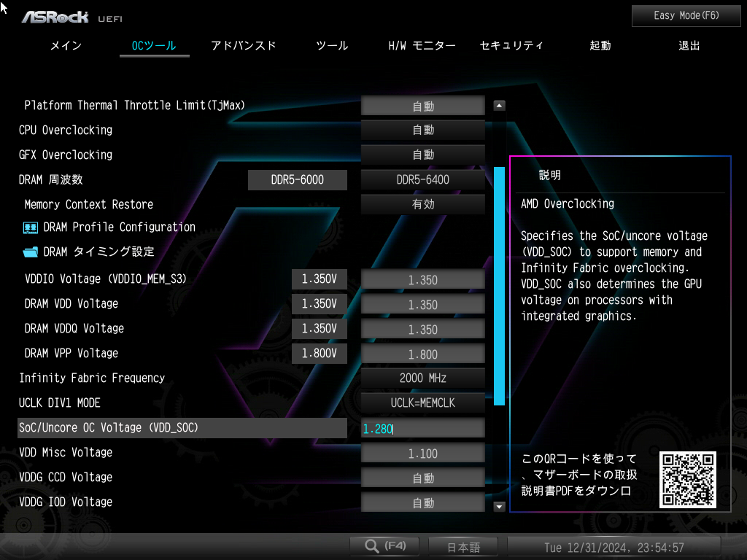Image resolution: width=747 pixels, height=560 pixels.
Task: Open DRAM 周波数 DDR5-6400 dropdown
Action: pyautogui.click(x=423, y=180)
